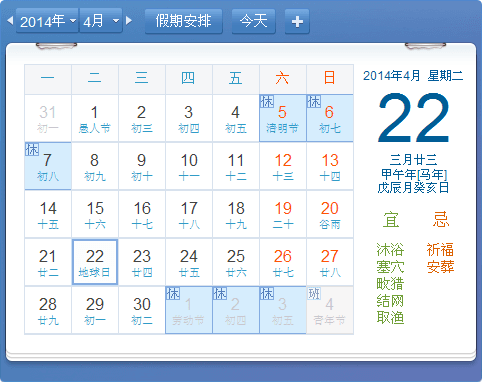The height and width of the screenshot is (382, 482).
Task: Select April 28 廿九
Action: (48, 310)
